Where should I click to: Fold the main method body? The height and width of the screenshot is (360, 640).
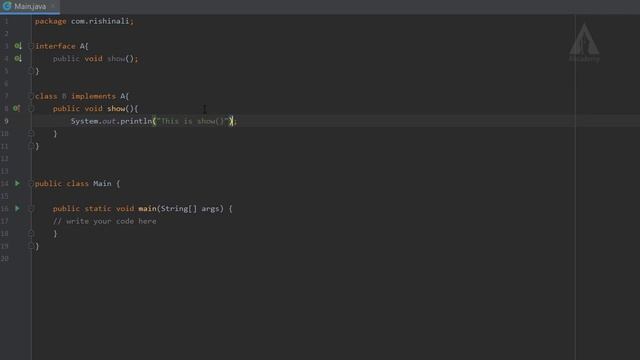pyautogui.click(x=31, y=209)
